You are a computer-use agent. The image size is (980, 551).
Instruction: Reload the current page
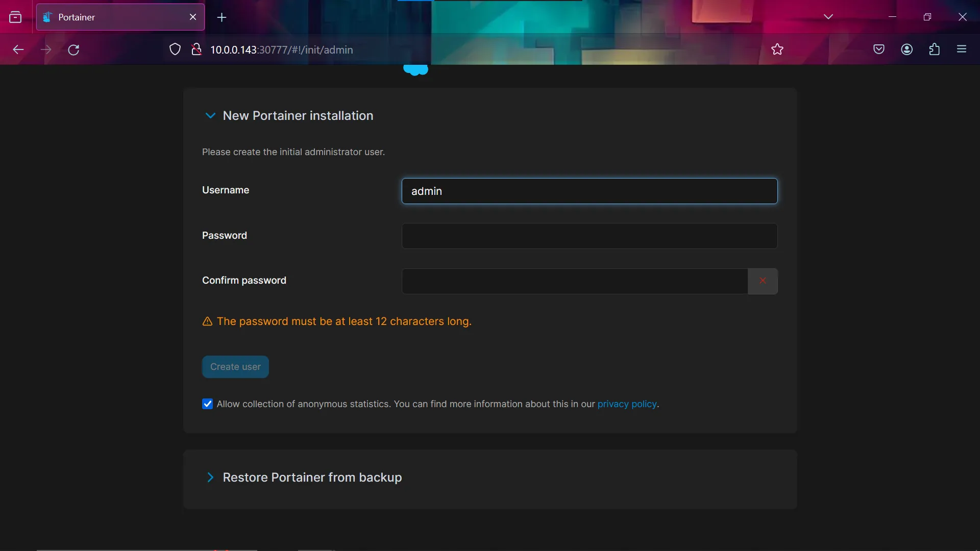tap(73, 49)
